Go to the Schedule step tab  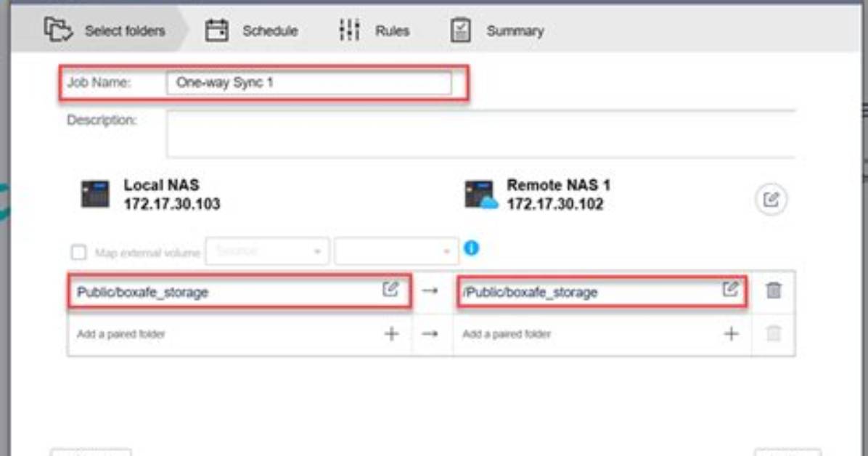tap(252, 30)
